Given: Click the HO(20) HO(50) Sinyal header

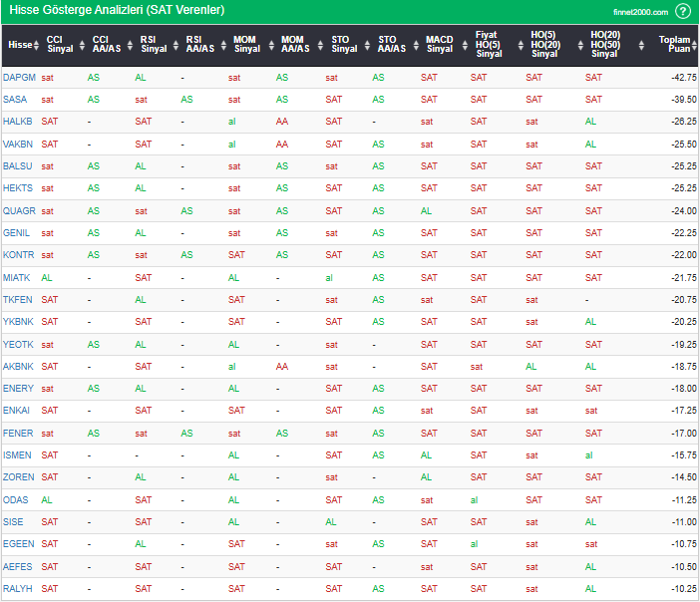Looking at the screenshot, I should point(604,44).
